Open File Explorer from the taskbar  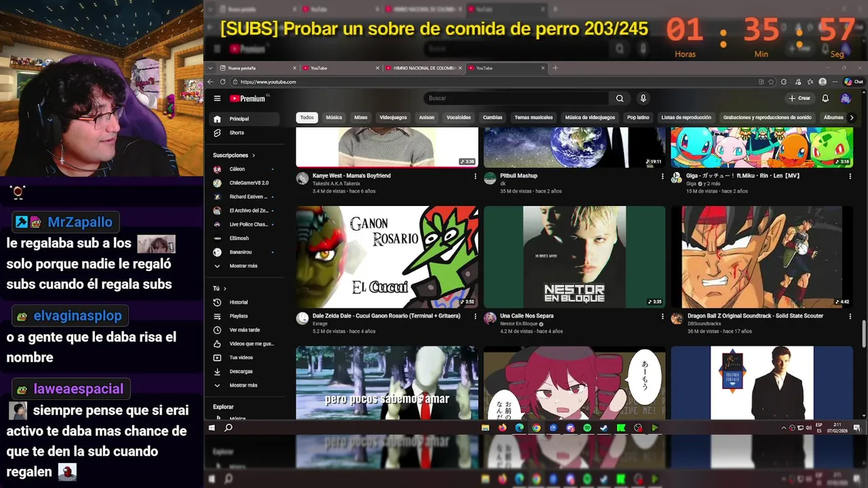coord(485,428)
